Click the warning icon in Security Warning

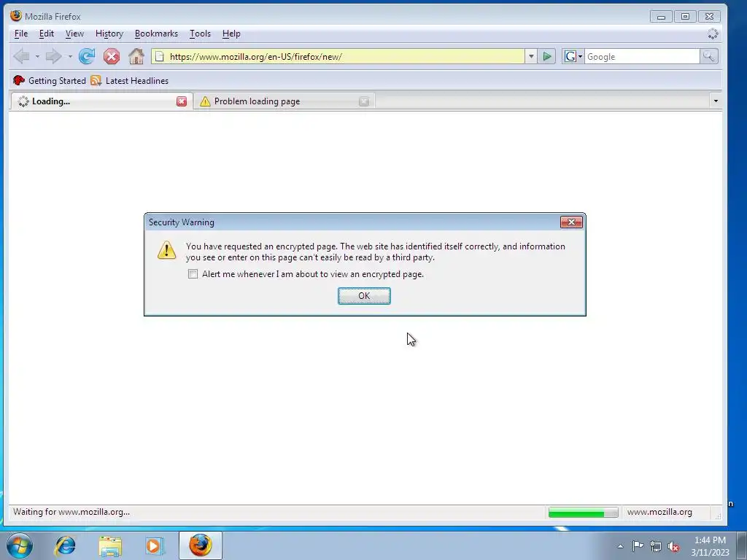167,250
